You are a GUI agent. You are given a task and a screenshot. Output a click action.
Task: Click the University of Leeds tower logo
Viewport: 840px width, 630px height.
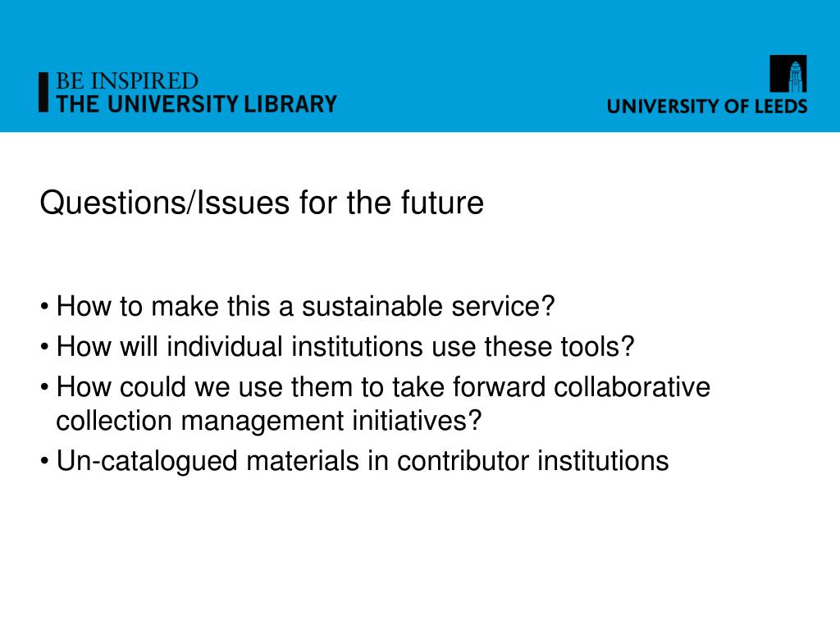788,74
